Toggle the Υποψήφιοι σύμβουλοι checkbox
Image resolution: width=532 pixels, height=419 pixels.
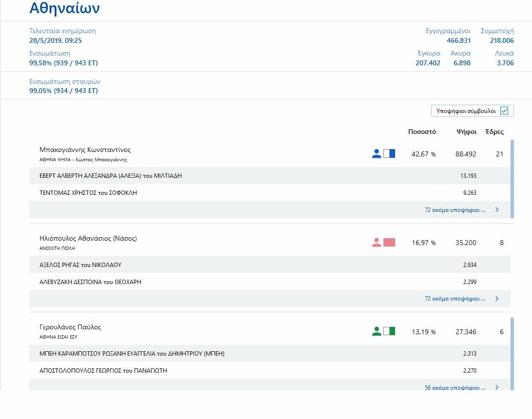tap(504, 111)
